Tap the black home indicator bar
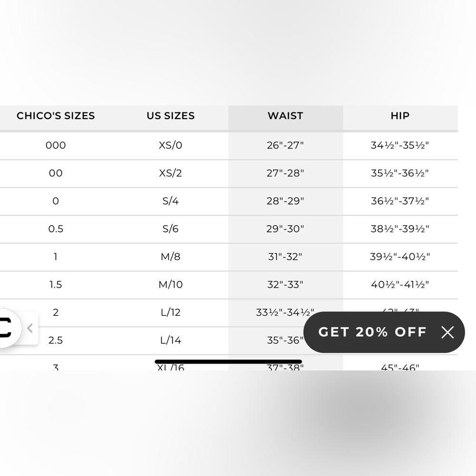Image resolution: width=476 pixels, height=476 pixels. coord(228,362)
